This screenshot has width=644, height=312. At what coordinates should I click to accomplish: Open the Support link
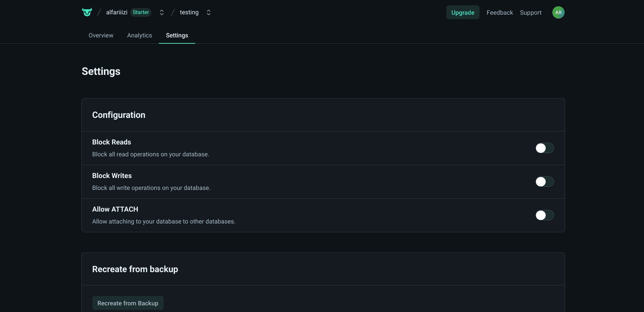point(531,13)
